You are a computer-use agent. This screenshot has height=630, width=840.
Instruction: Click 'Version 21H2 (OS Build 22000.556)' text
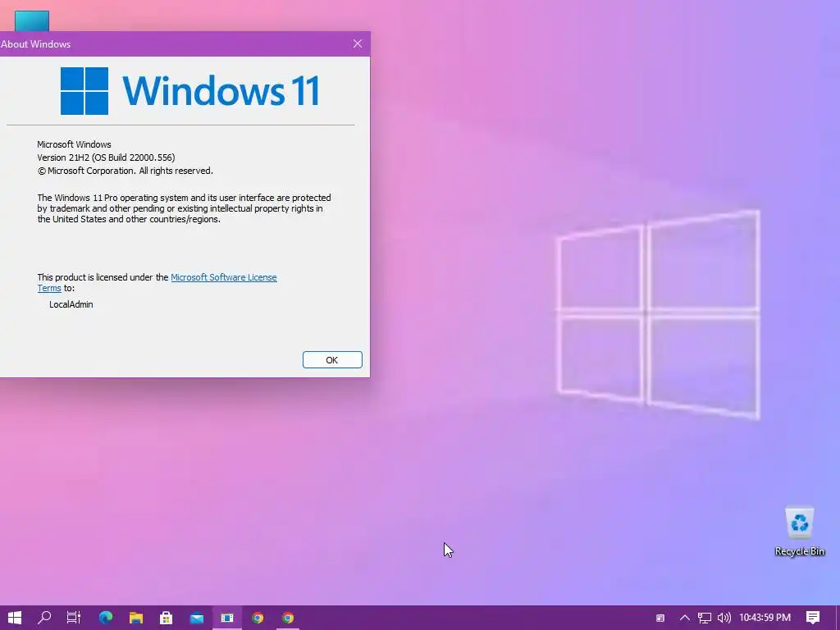106,157
